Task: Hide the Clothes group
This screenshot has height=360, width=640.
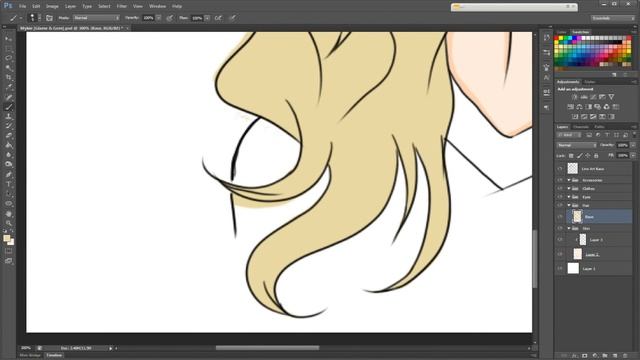Action: 560,189
